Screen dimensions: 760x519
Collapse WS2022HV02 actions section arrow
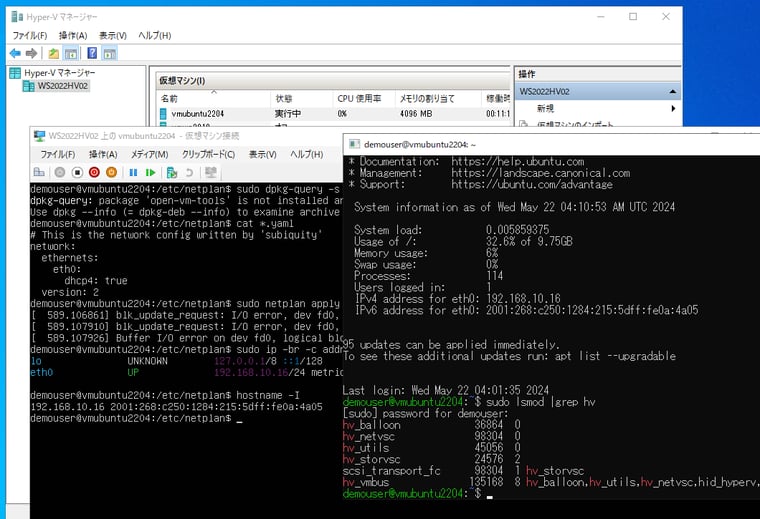(673, 92)
